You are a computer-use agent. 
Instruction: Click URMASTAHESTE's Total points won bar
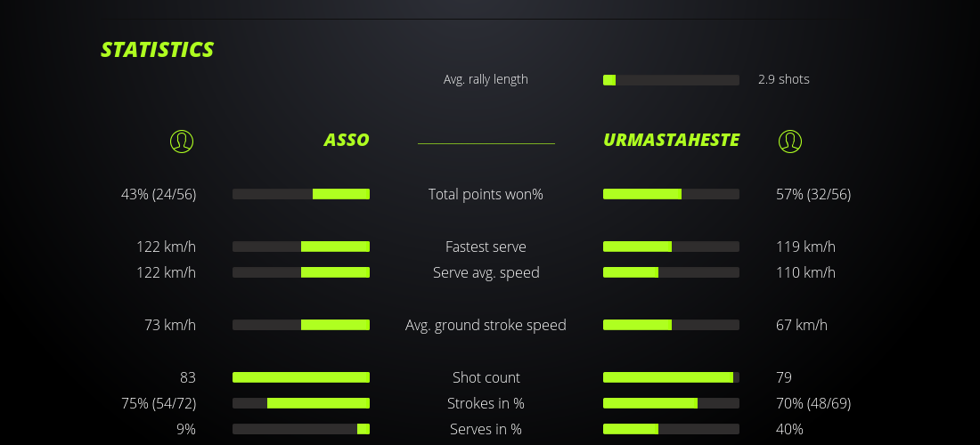point(671,194)
